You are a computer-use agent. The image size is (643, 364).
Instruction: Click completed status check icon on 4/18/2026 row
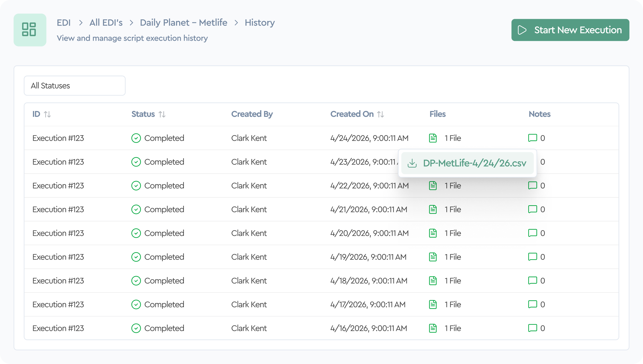point(136,281)
